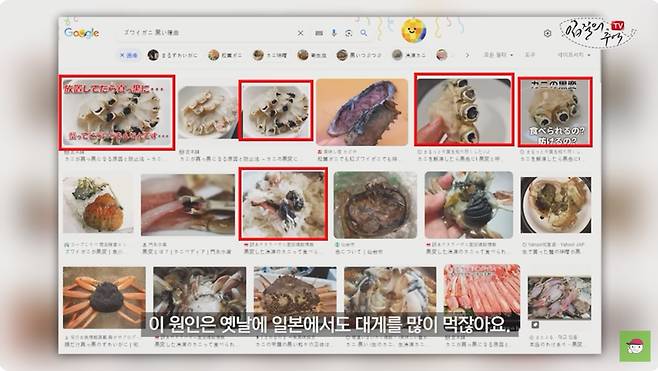
Task: Submit search with the blue magnifier icon
Action: (x=364, y=33)
